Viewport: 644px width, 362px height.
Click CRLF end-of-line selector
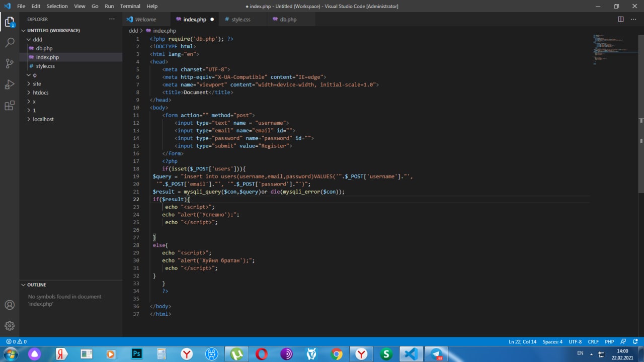coord(593,341)
